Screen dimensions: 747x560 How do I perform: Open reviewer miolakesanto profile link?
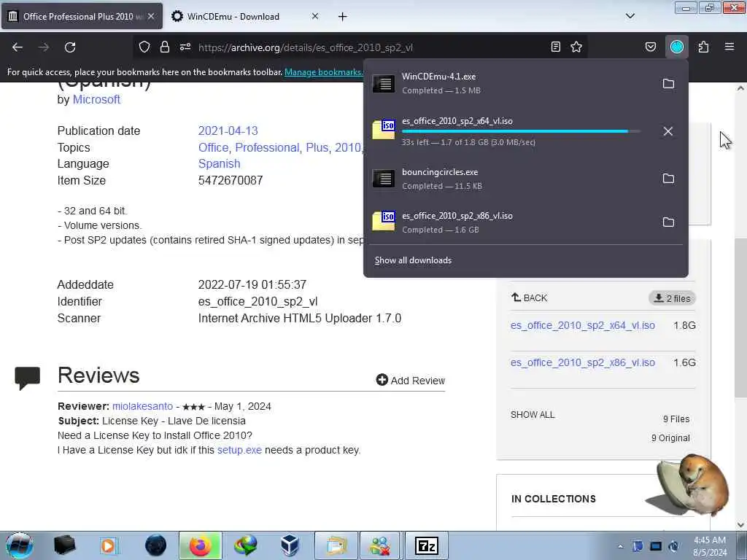[142, 406]
